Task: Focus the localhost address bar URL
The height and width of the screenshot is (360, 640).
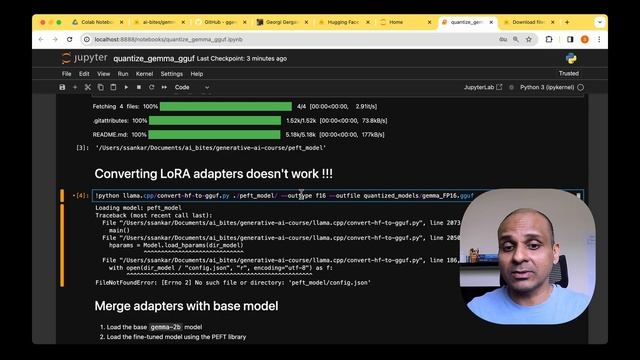Action: pos(169,40)
